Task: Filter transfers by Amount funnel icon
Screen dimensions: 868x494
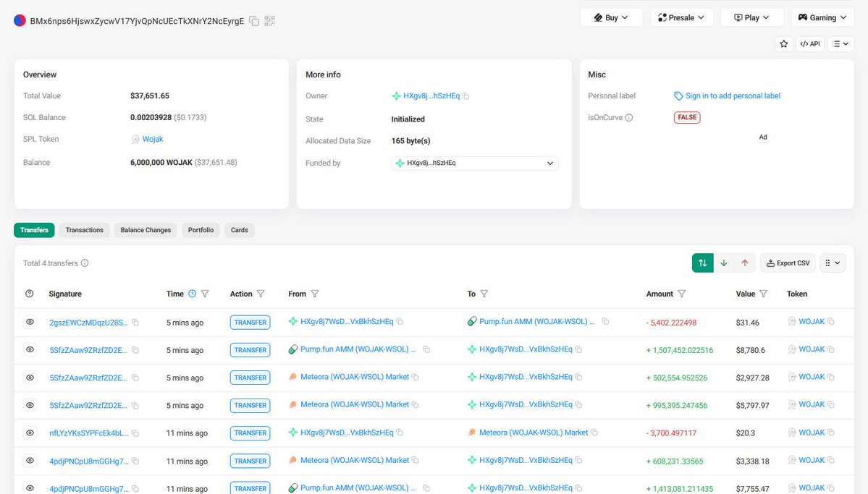Action: (x=681, y=294)
